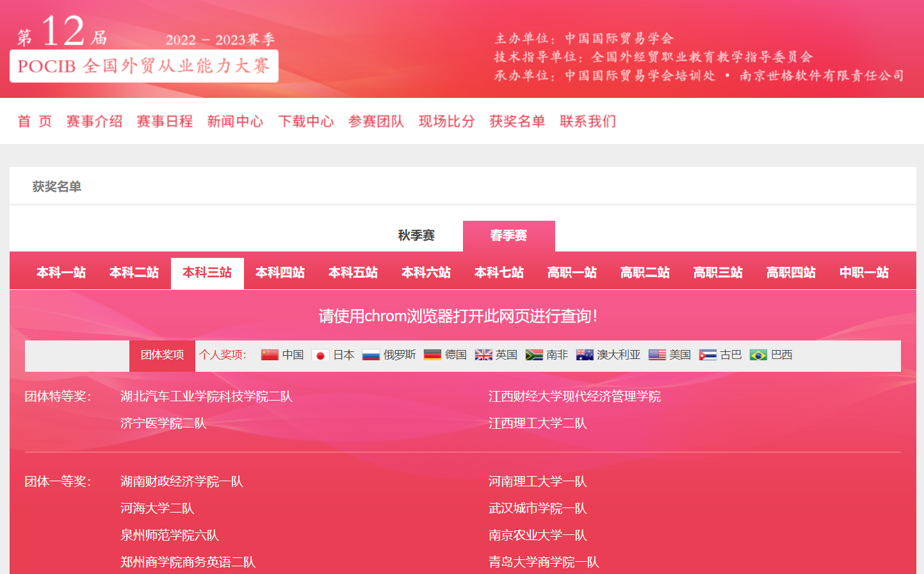Image resolution: width=924 pixels, height=574 pixels.
Task: Click the 团体奖项 button
Action: pos(162,355)
